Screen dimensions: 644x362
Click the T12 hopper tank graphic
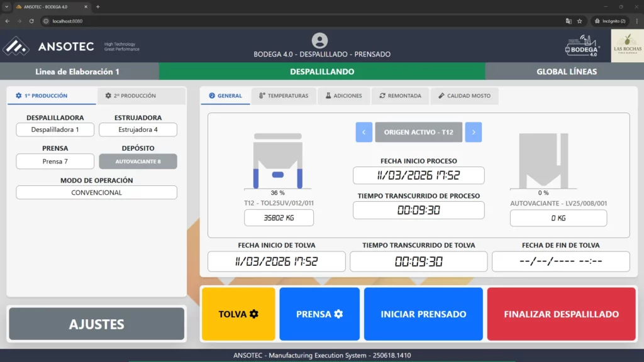click(277, 161)
